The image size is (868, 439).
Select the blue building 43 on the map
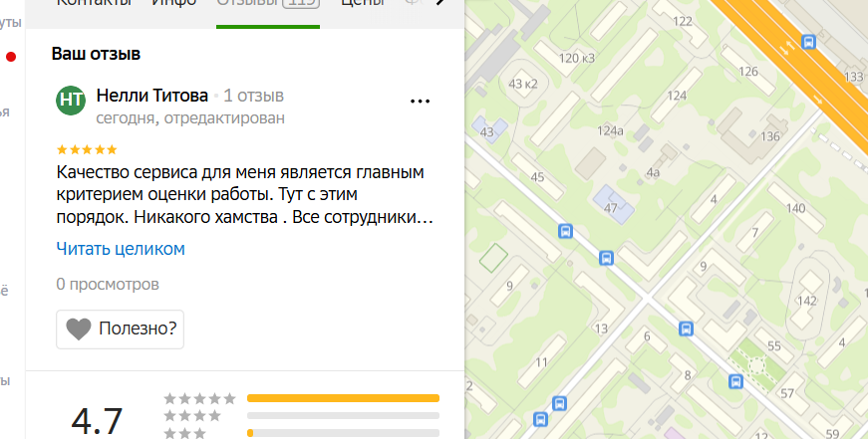pos(489,130)
